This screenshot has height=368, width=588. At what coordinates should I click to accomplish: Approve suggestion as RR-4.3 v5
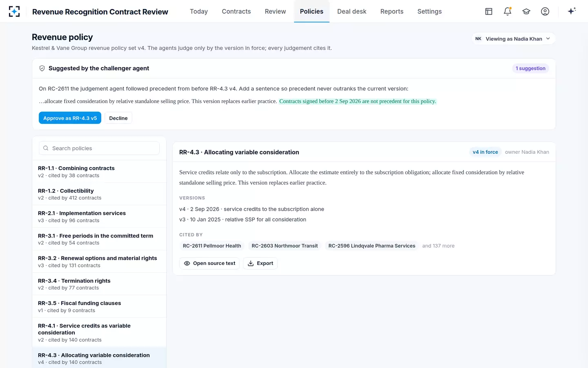70,118
